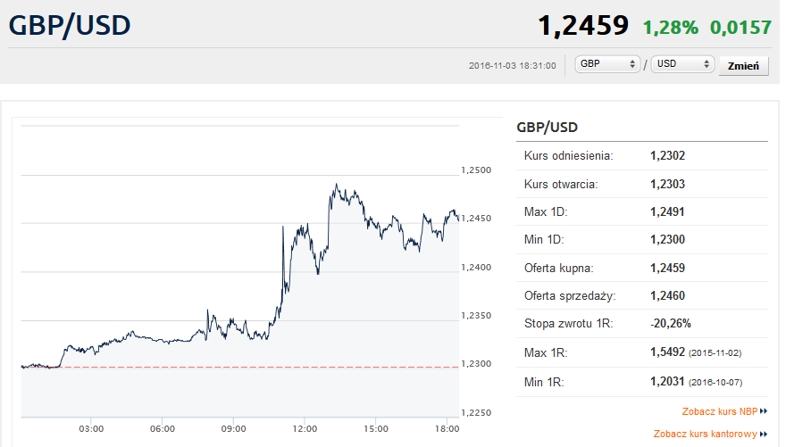Click the stepper arrows in GBP selector
Image resolution: width=786 pixels, height=447 pixels.
coord(632,64)
